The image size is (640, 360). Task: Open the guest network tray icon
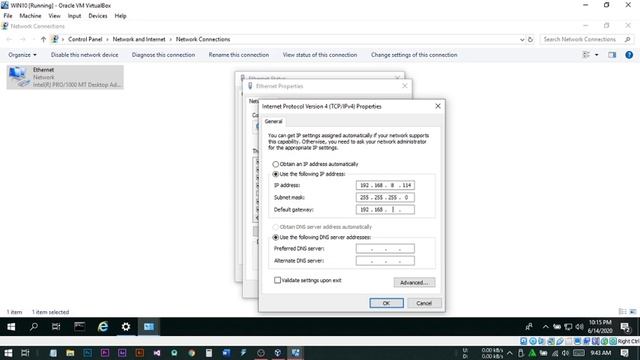(568, 327)
